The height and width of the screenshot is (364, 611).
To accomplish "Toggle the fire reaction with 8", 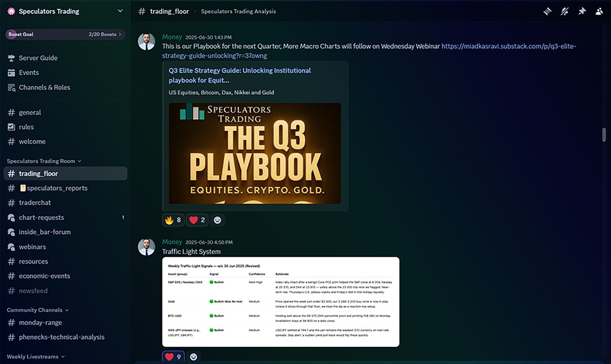I will 173,220.
